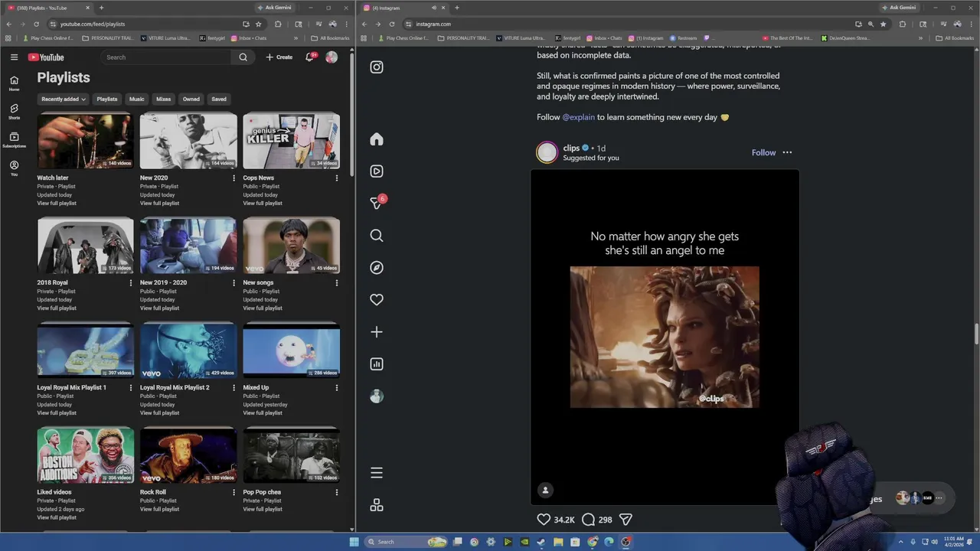Open the YouTube hamburger guide menu
The height and width of the screenshot is (551, 980).
coord(14,57)
